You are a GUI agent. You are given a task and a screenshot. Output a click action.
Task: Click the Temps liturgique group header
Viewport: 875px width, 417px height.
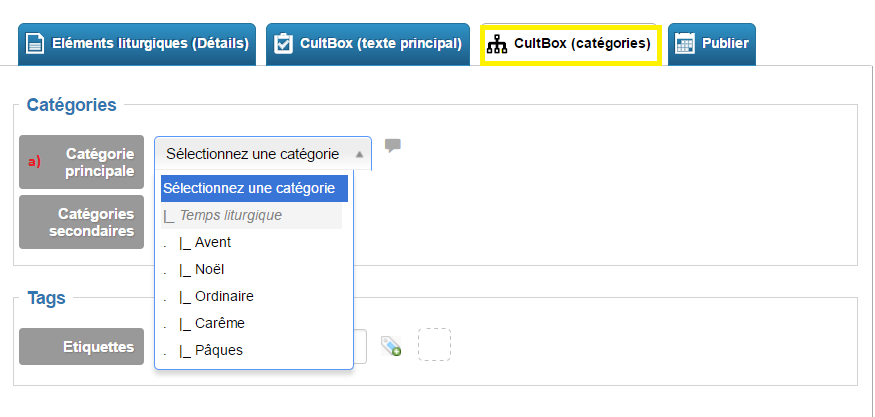tap(252, 215)
